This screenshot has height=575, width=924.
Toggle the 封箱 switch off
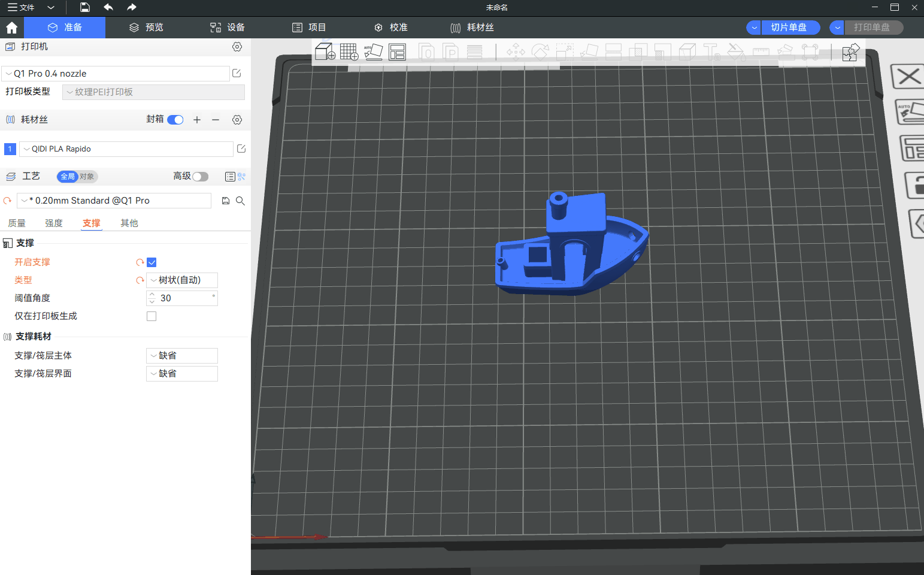175,120
